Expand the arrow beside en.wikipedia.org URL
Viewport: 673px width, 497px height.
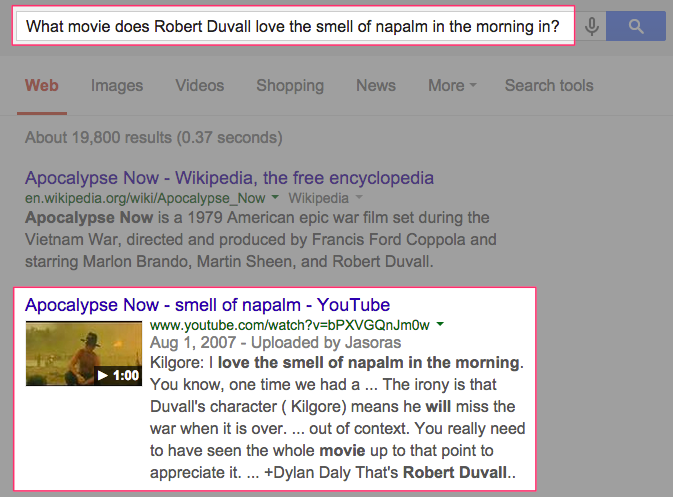275,197
